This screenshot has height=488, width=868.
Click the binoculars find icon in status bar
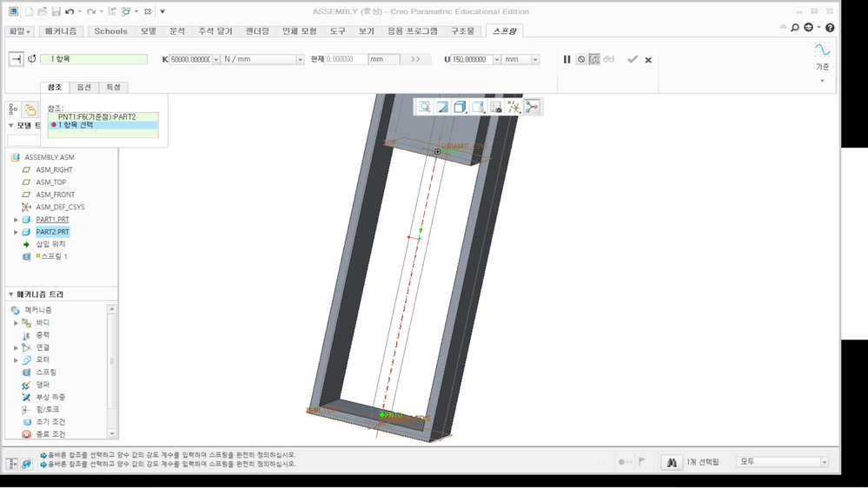click(672, 462)
